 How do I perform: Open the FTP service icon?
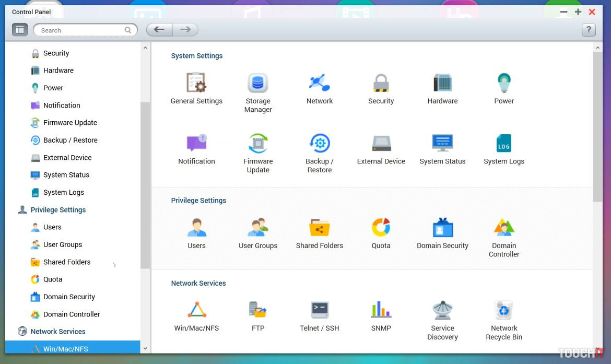coord(258,310)
